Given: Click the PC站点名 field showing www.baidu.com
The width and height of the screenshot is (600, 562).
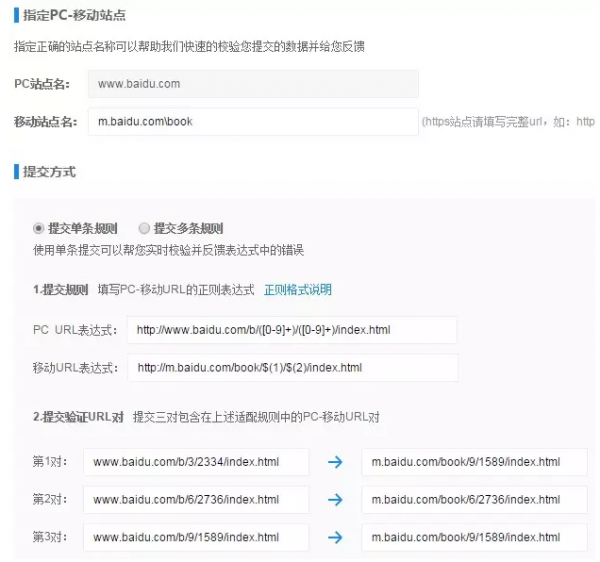Looking at the screenshot, I should pyautogui.click(x=253, y=84).
